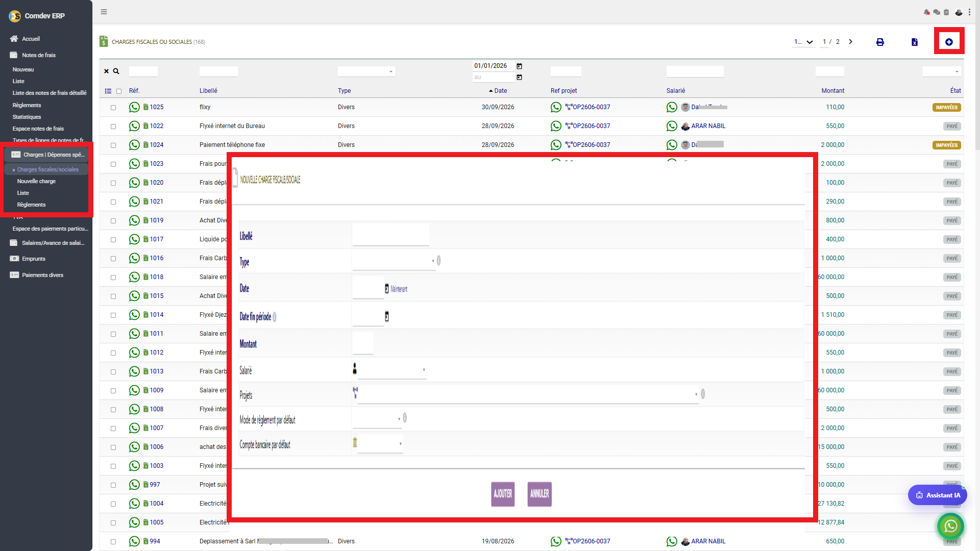Open WhatsApp icon for reference 1025

[134, 107]
